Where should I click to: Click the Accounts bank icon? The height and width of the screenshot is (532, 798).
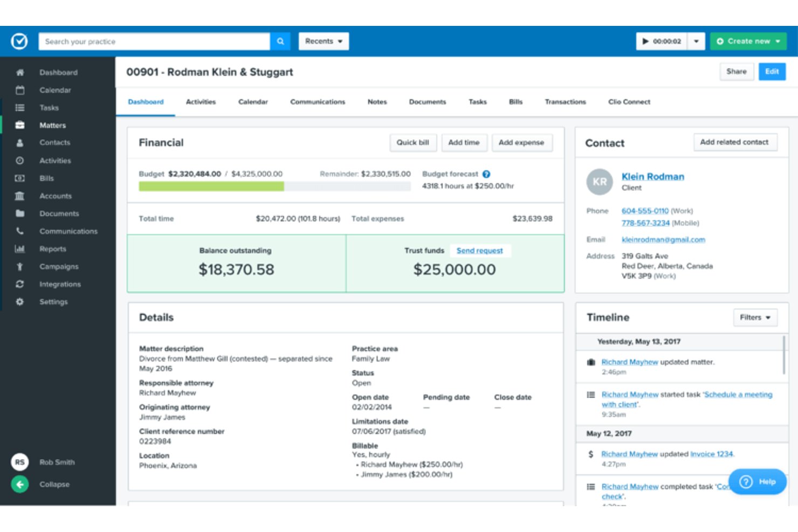click(20, 196)
